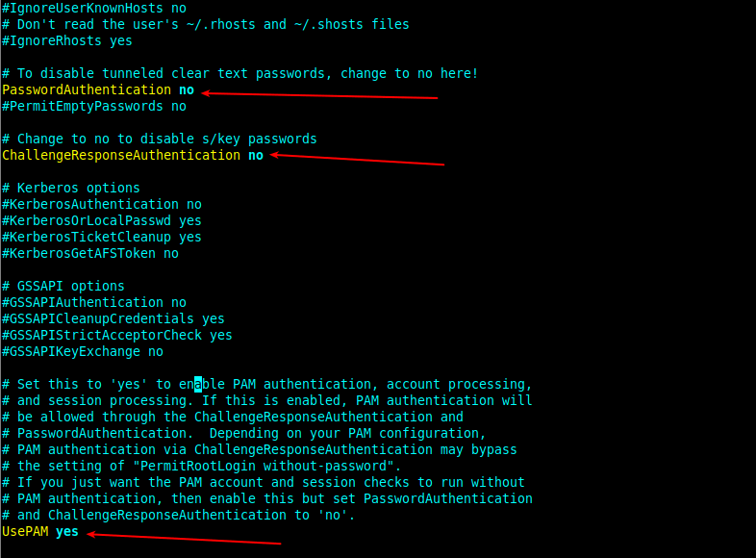
Task: Place cursor on #PermitEmptyPasswords no line
Action: [x=94, y=106]
